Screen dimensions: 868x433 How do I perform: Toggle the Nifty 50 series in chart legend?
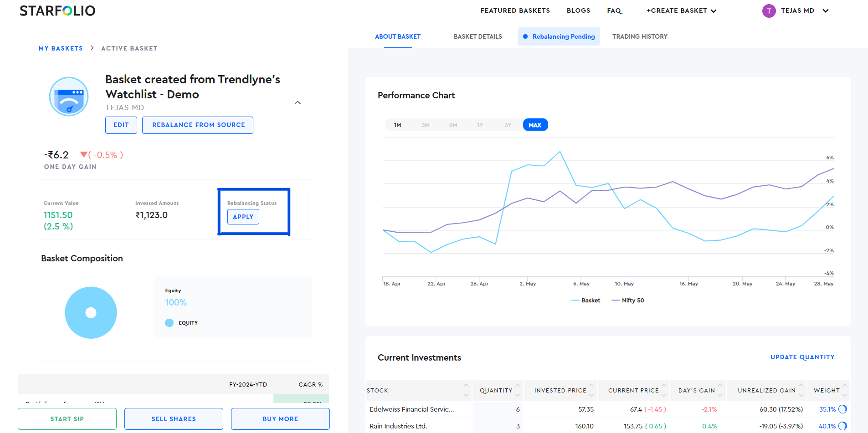pyautogui.click(x=627, y=301)
